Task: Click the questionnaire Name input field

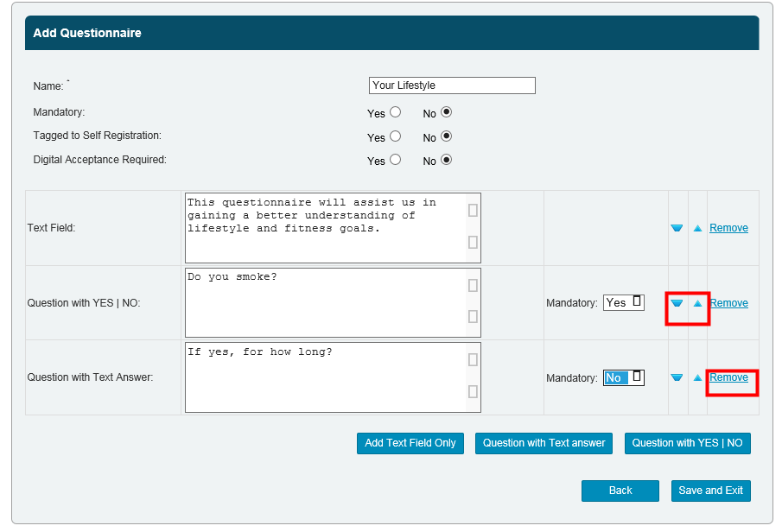Action: click(451, 85)
